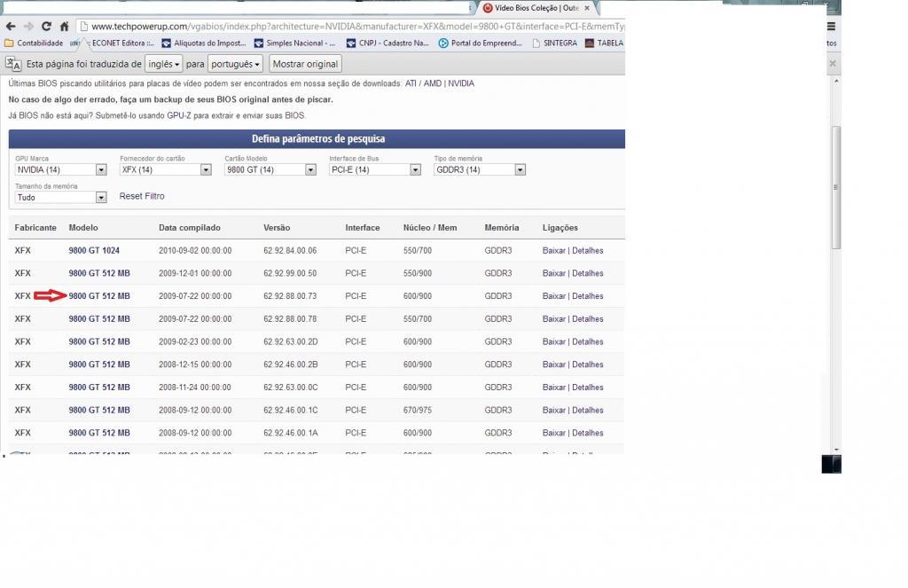The height and width of the screenshot is (588, 908).
Task: Click Detalhes for version 62.92.88.00.78
Action: click(x=588, y=319)
